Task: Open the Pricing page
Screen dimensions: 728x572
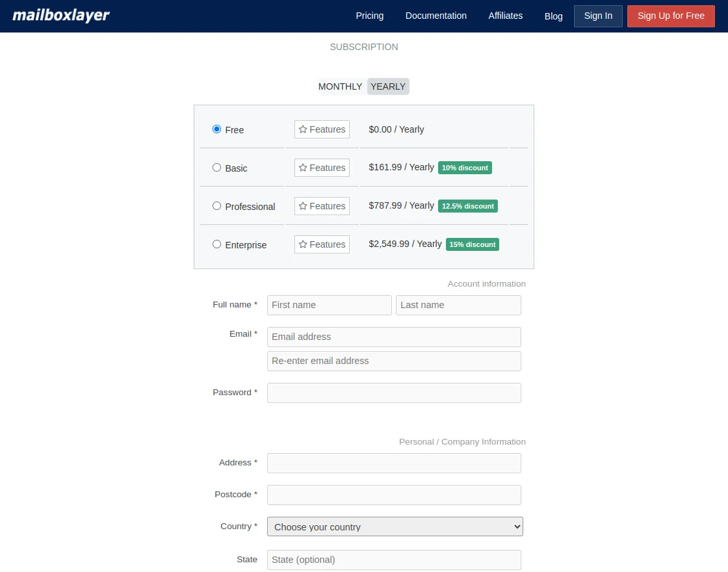Action: point(369,16)
